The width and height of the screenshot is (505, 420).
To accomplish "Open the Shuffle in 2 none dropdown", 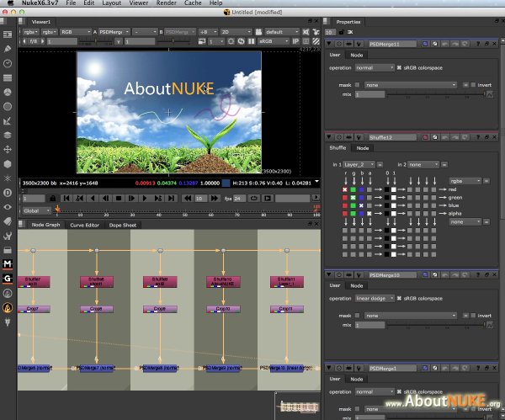I will click(423, 165).
